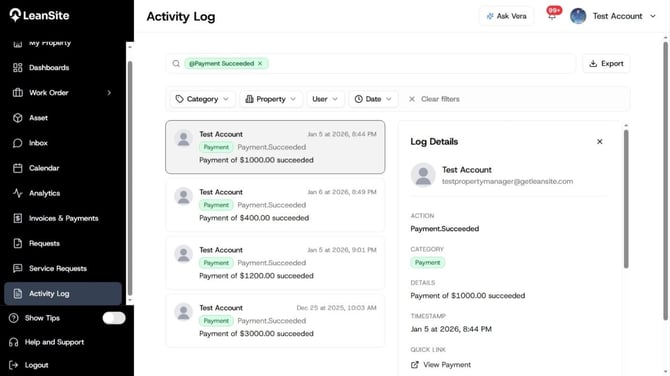Click Clear filters

tap(434, 99)
